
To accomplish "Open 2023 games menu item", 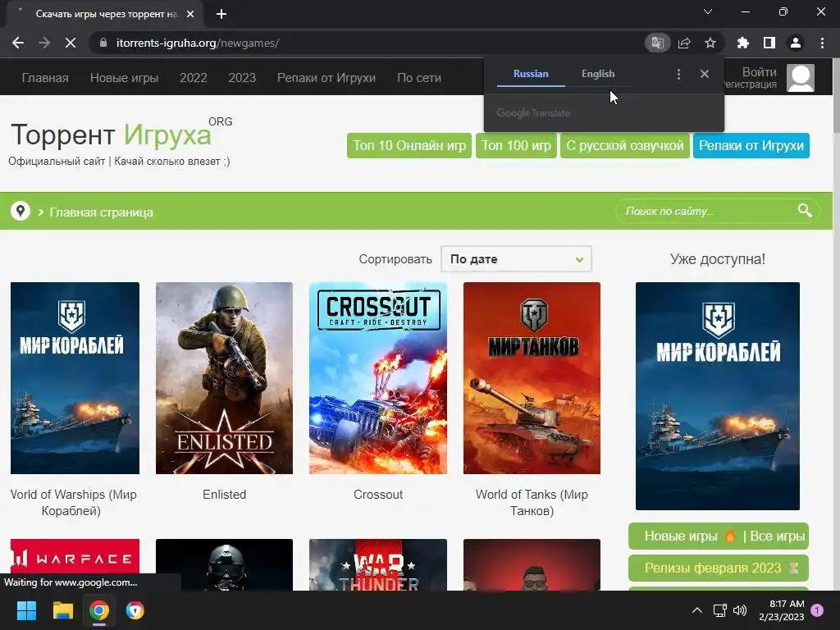I will click(242, 78).
